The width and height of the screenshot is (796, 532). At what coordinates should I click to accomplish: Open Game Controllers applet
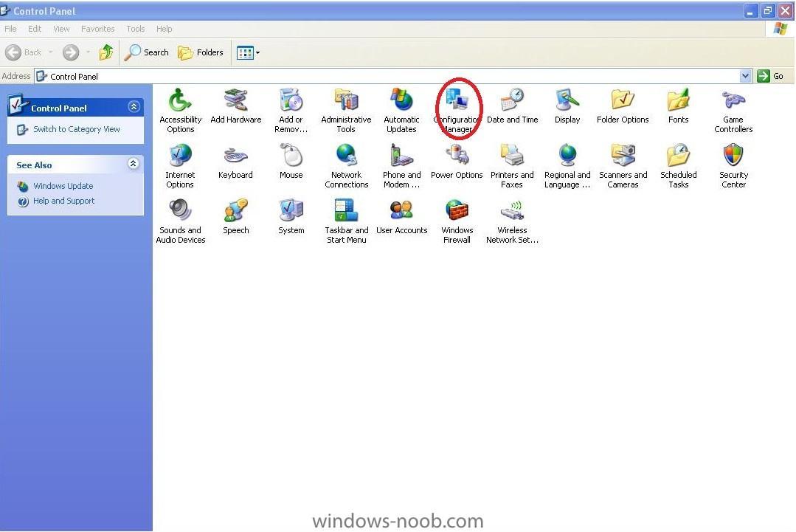point(733,111)
